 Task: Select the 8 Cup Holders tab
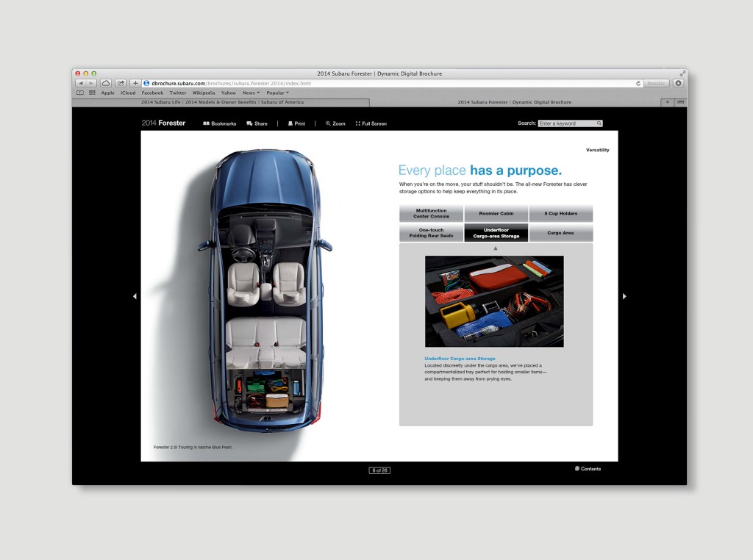[561, 214]
